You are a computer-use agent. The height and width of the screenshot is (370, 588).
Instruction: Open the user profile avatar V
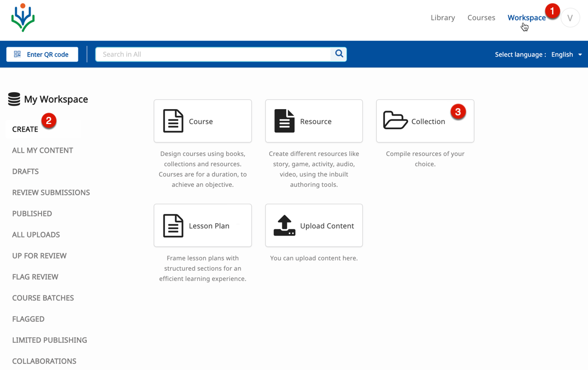pos(570,18)
